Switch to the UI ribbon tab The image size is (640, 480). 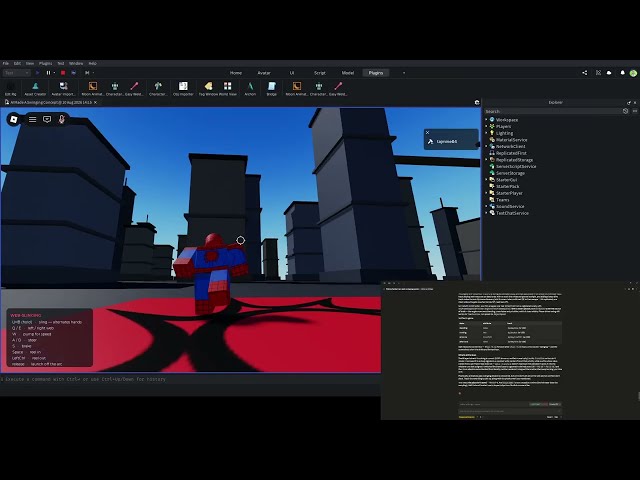coord(292,73)
